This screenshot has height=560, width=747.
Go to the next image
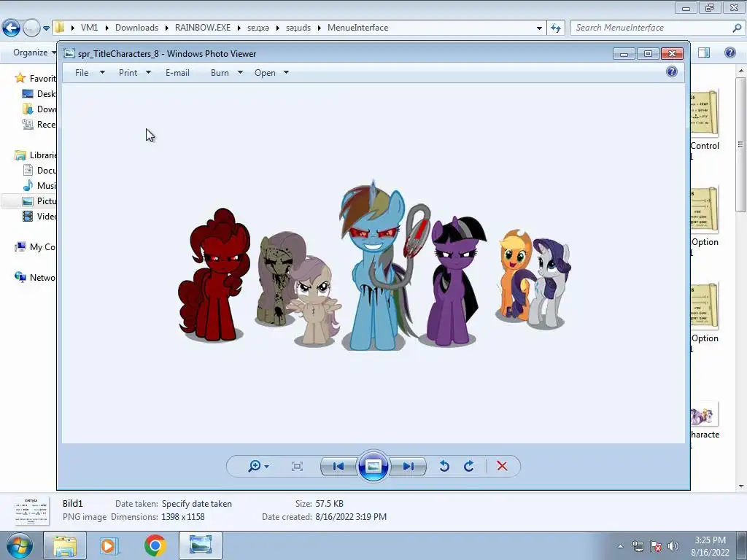click(x=409, y=466)
